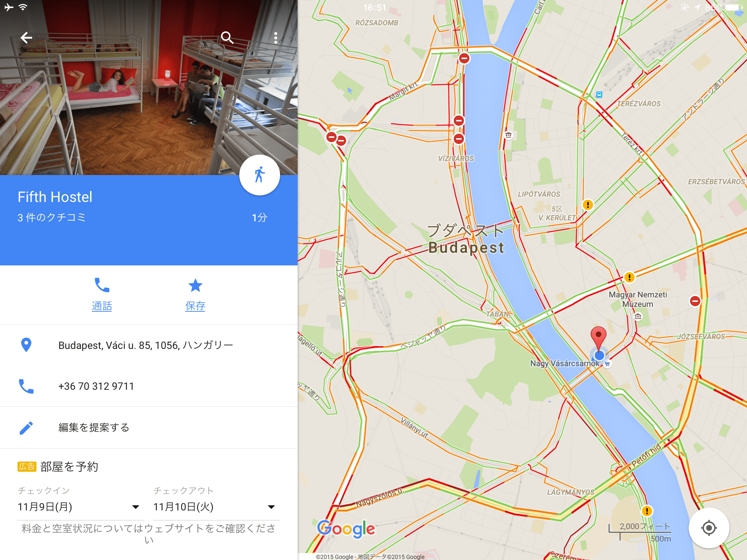Open the check-in date dropdown 11月9日(月)
The height and width of the screenshot is (560, 747).
(79, 507)
